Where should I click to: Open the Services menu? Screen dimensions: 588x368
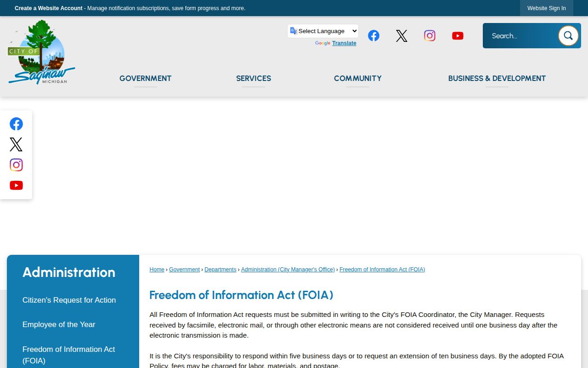click(x=254, y=78)
